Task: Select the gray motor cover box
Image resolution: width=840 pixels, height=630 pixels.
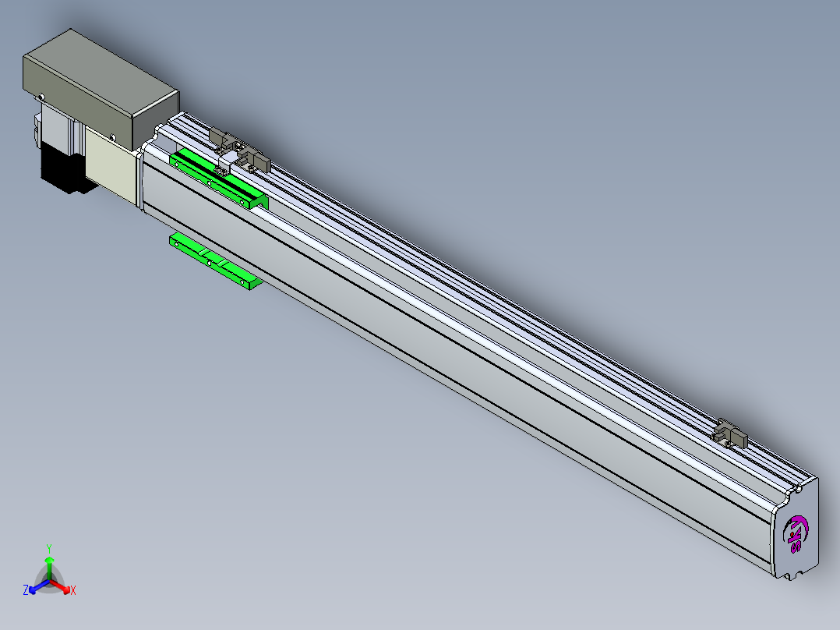Action: pyautogui.click(x=101, y=89)
